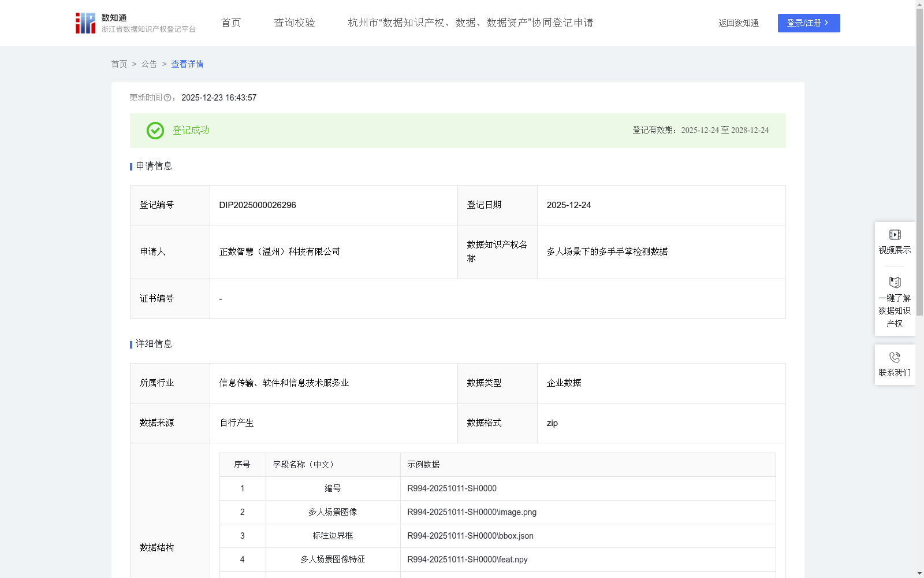Screen dimensions: 924x578
Task: Select registration number DIP2025000026296
Action: point(258,205)
